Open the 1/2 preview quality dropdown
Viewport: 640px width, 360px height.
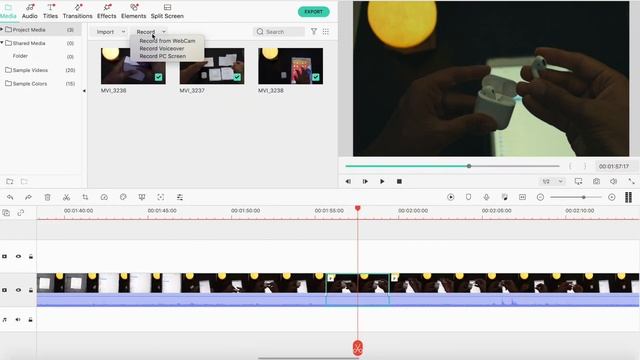[552, 181]
